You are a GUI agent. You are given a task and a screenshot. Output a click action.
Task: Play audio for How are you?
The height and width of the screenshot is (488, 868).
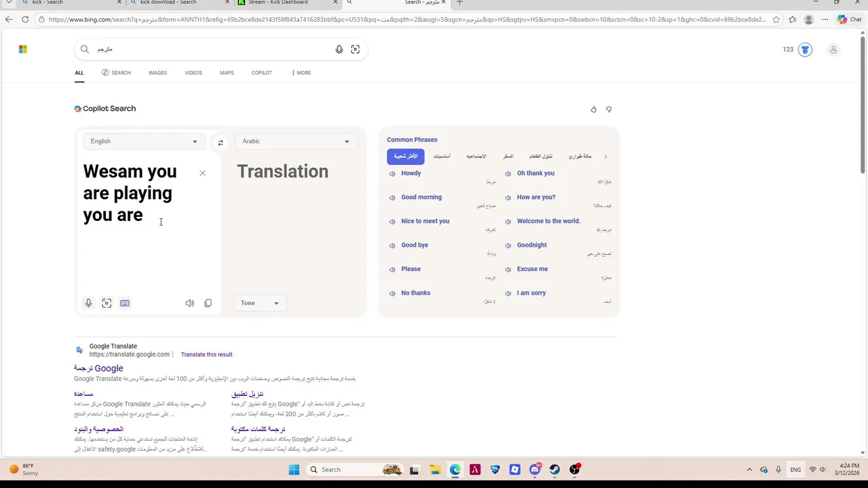click(508, 197)
